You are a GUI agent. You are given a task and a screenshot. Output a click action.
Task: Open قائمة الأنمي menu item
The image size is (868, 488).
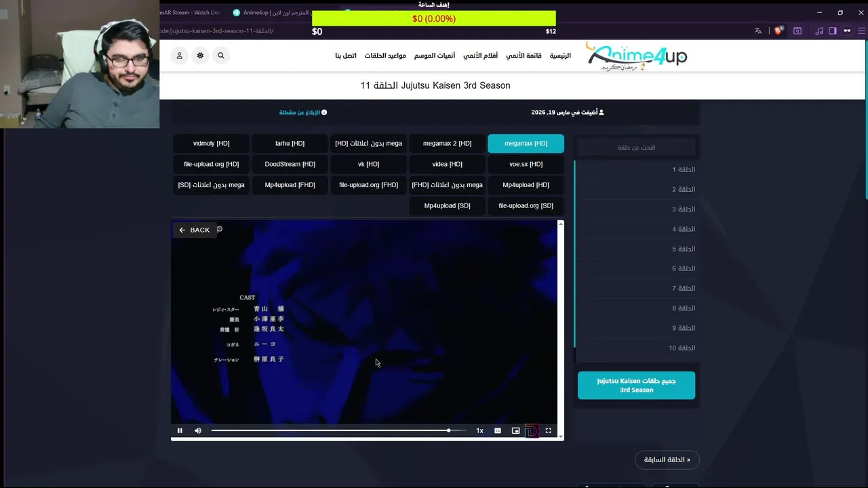(x=524, y=56)
